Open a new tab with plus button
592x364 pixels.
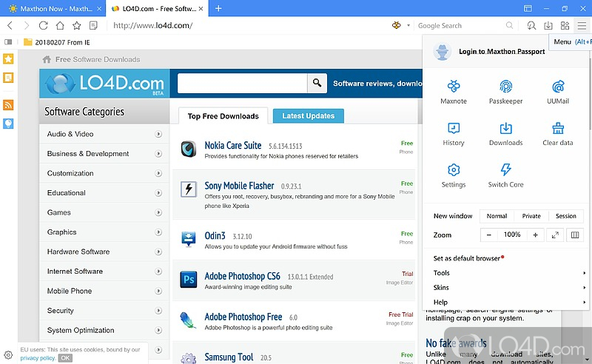pos(218,8)
